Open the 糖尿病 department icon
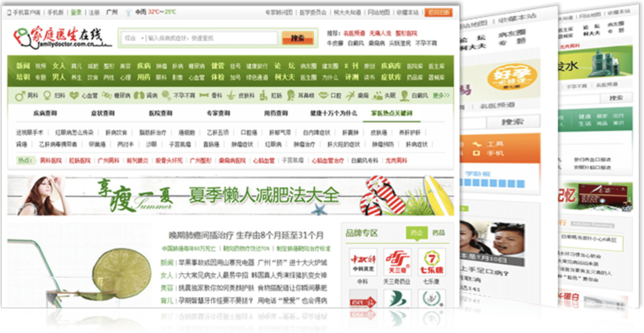This screenshot has height=333, width=644. click(x=106, y=96)
